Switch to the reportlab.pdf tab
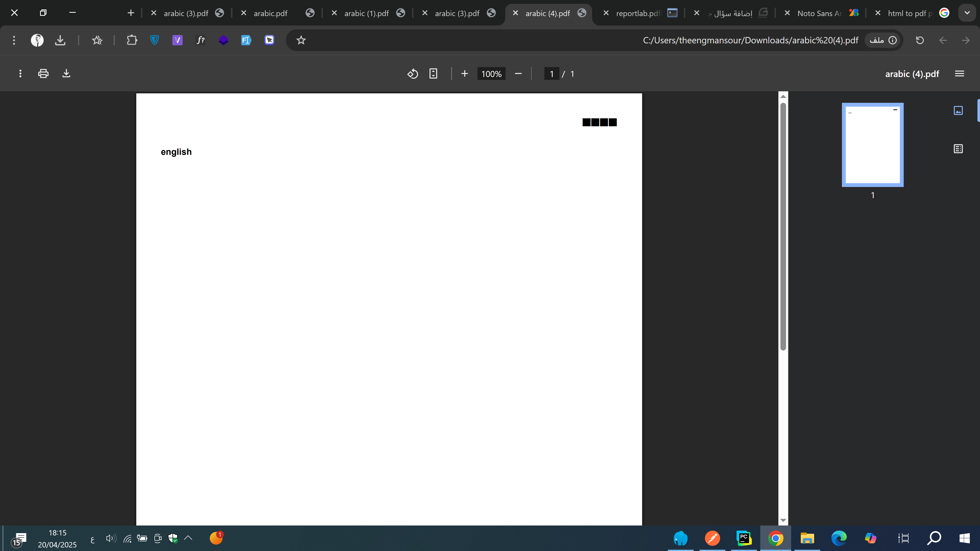980x551 pixels. coord(638,13)
